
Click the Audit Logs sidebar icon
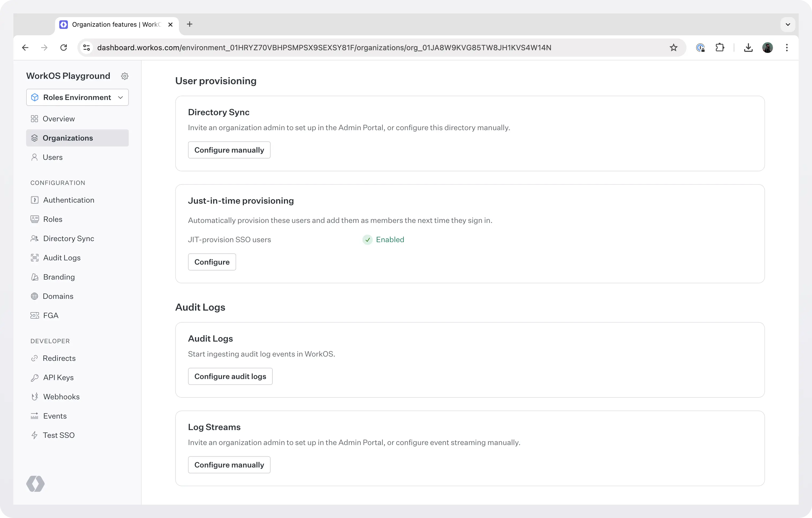(35, 258)
